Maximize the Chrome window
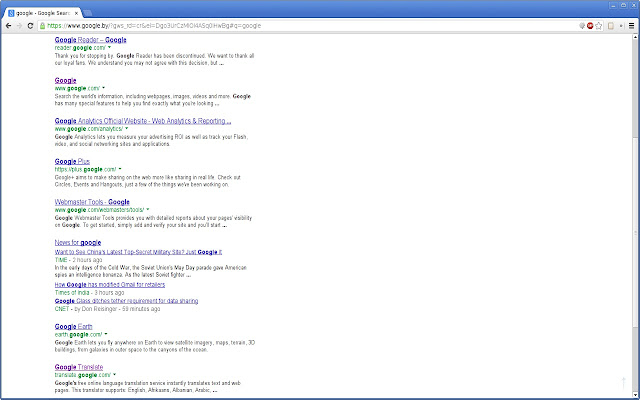This screenshot has width=640, height=400. [623, 5]
